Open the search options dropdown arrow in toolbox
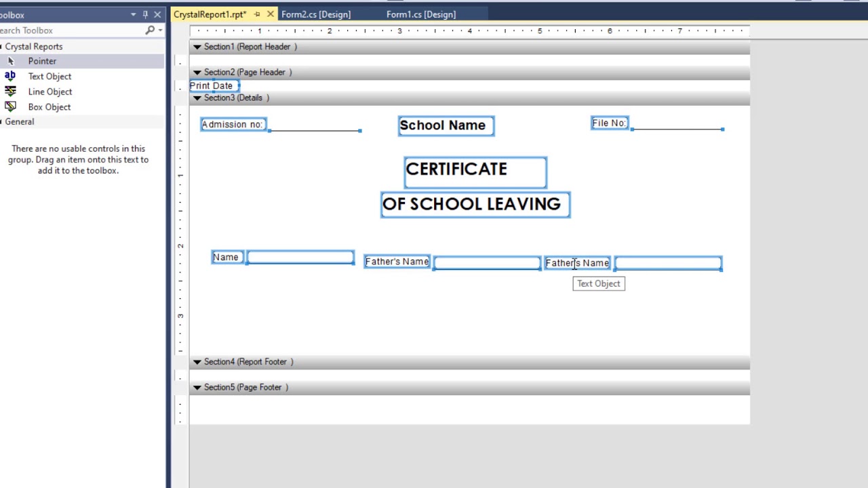The width and height of the screenshot is (868, 488). coord(160,30)
